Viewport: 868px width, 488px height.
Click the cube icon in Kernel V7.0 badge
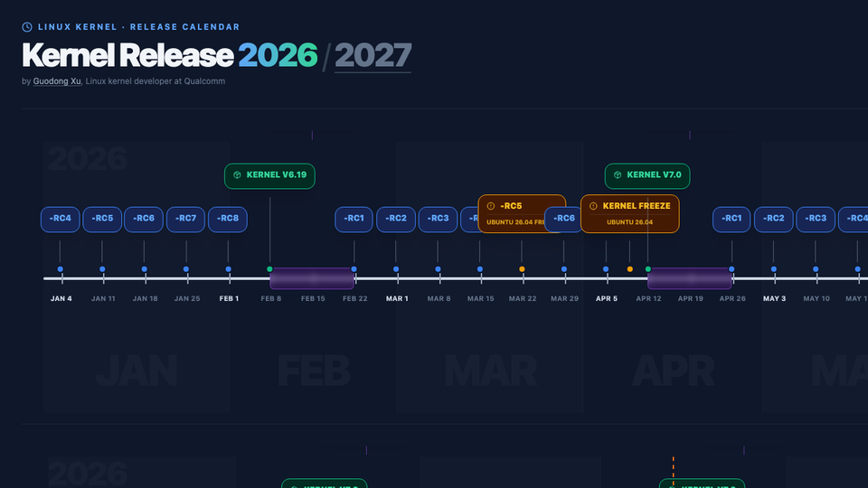(618, 174)
